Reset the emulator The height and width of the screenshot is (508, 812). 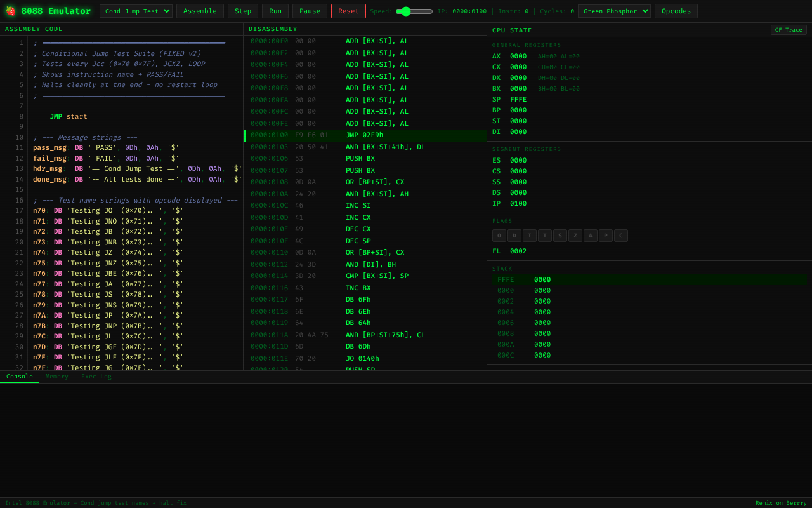pos(348,11)
